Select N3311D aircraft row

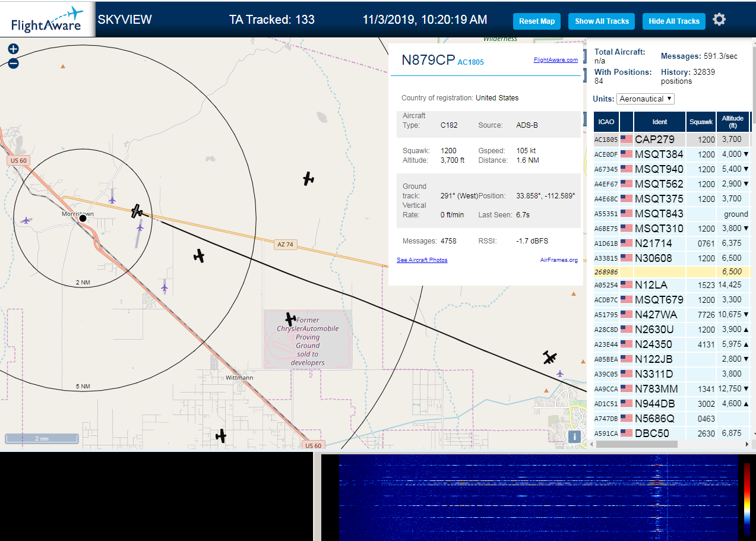672,374
